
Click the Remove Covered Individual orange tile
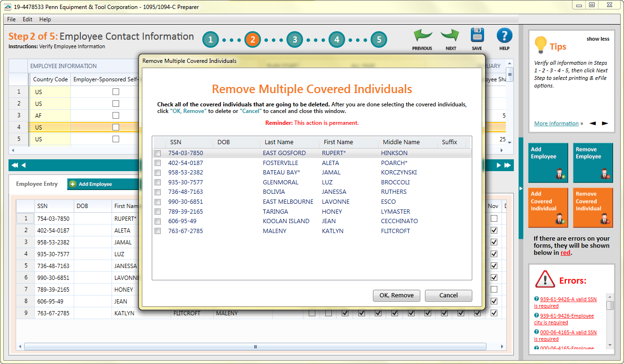click(593, 208)
